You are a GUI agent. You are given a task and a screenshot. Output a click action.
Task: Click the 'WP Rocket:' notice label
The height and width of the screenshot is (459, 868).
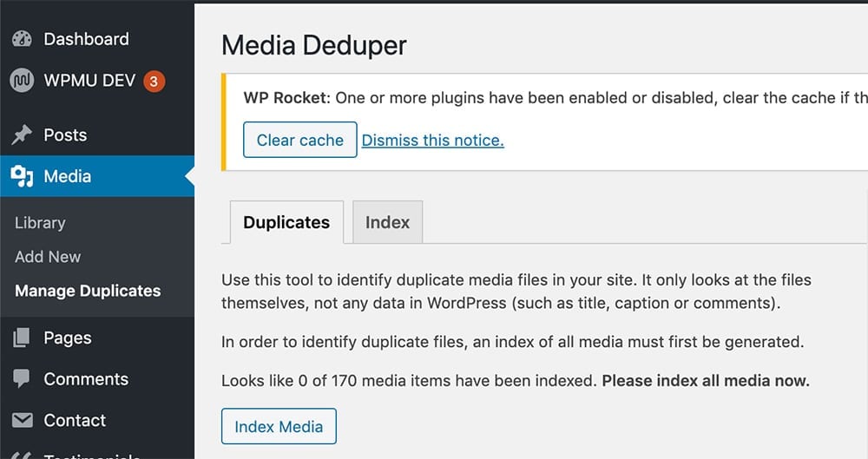286,97
